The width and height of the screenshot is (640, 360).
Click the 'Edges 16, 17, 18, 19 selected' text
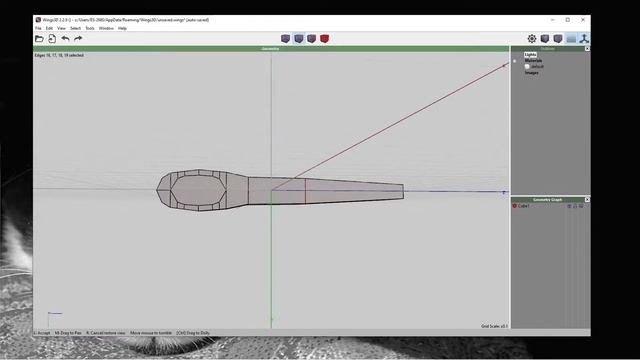[x=59, y=55]
